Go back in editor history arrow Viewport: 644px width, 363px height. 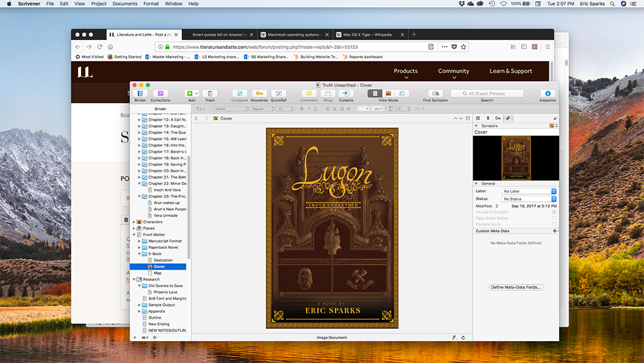pos(196,119)
